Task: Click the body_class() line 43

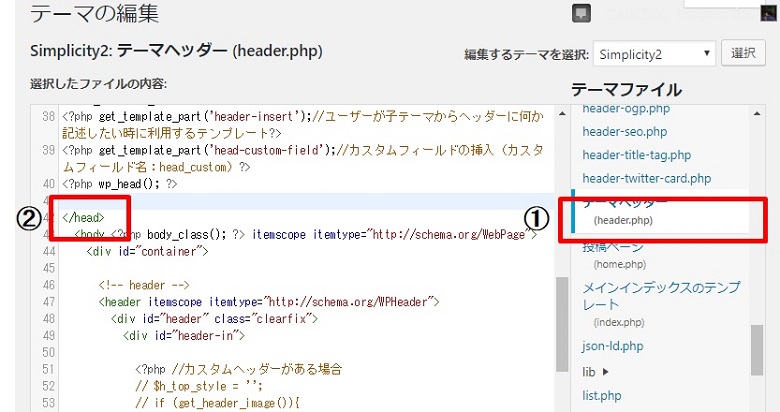Action: (x=305, y=234)
